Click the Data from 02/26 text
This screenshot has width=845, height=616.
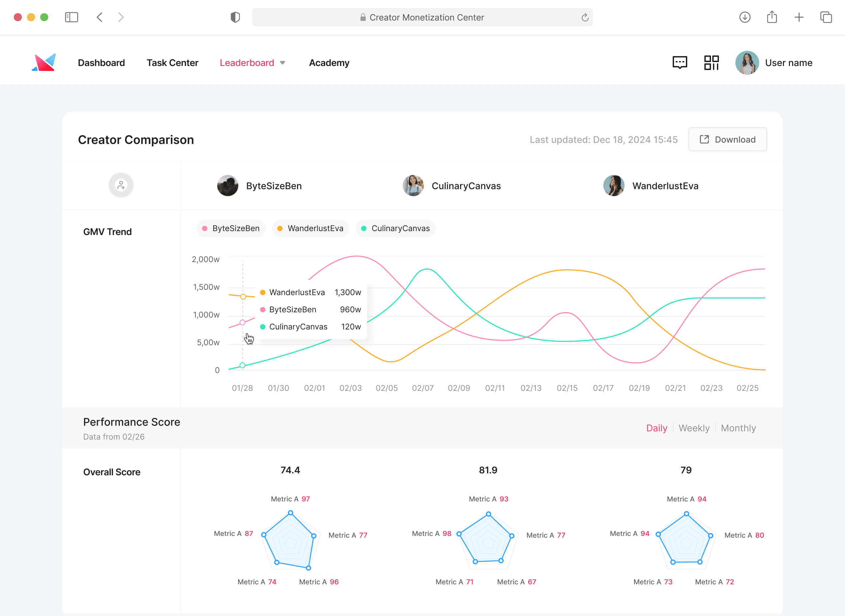click(x=114, y=437)
